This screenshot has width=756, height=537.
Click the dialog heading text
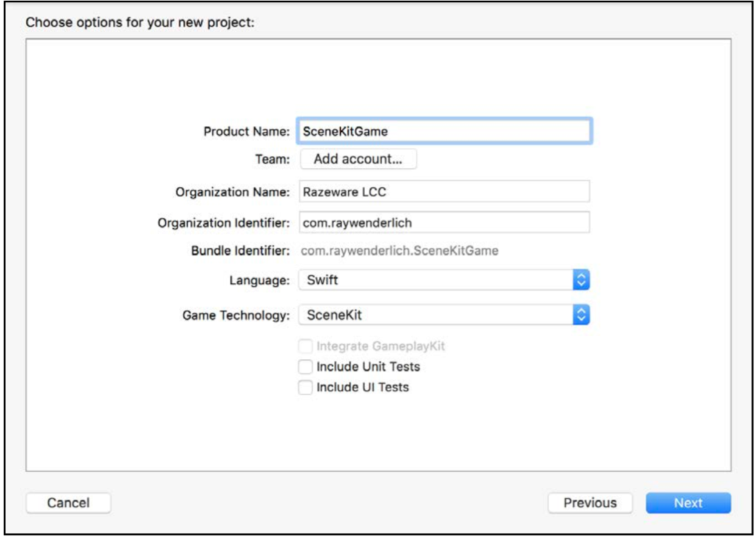point(140,23)
